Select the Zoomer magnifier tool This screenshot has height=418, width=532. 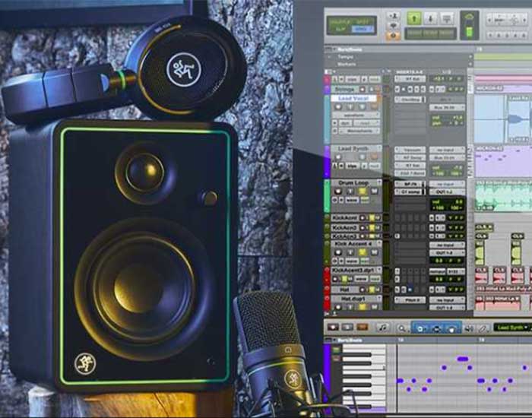[402, 328]
